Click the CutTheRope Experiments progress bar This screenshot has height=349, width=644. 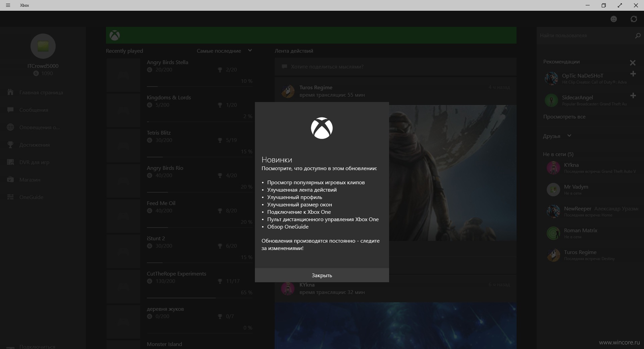(200, 298)
